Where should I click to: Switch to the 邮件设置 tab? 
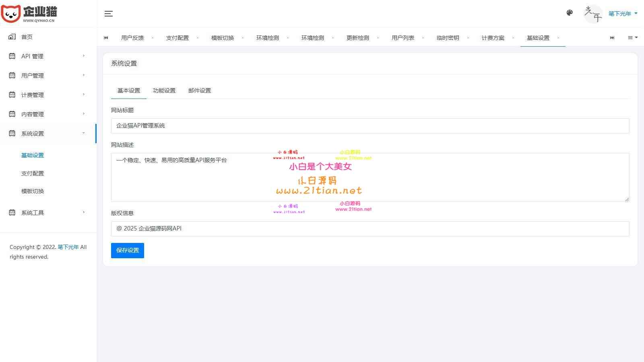(199, 90)
